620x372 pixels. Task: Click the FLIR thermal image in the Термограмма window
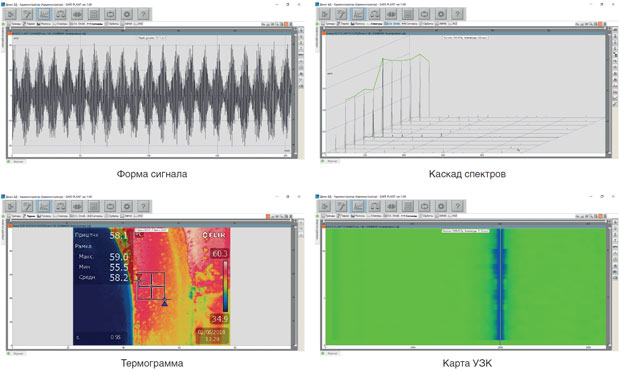click(151, 286)
